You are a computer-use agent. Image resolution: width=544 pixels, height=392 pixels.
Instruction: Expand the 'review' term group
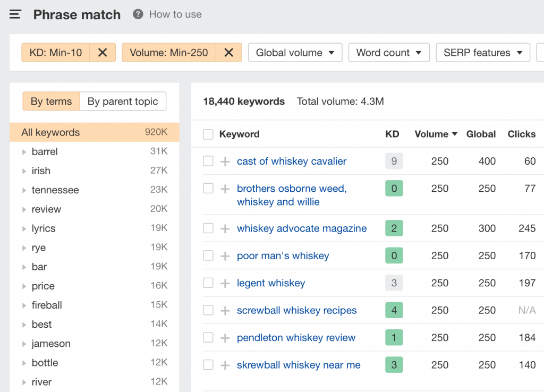pyautogui.click(x=24, y=209)
